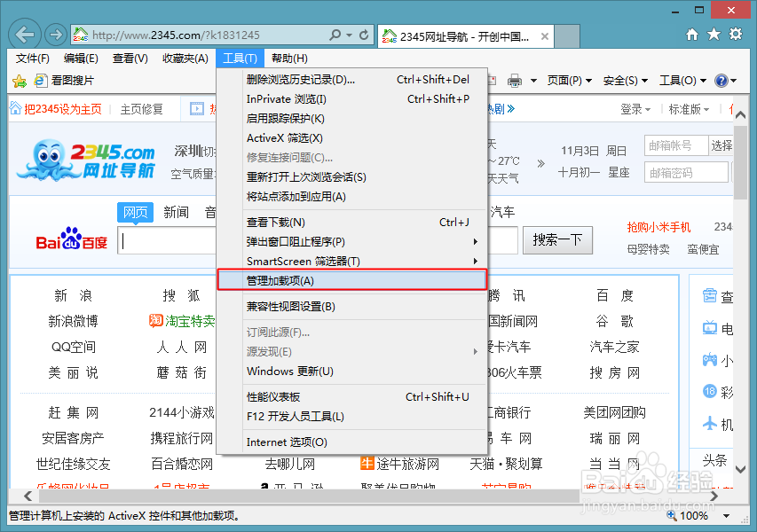Screen dimensions: 757x532
Task: Open the 收藏夹(A) menu
Action: pyautogui.click(x=185, y=59)
